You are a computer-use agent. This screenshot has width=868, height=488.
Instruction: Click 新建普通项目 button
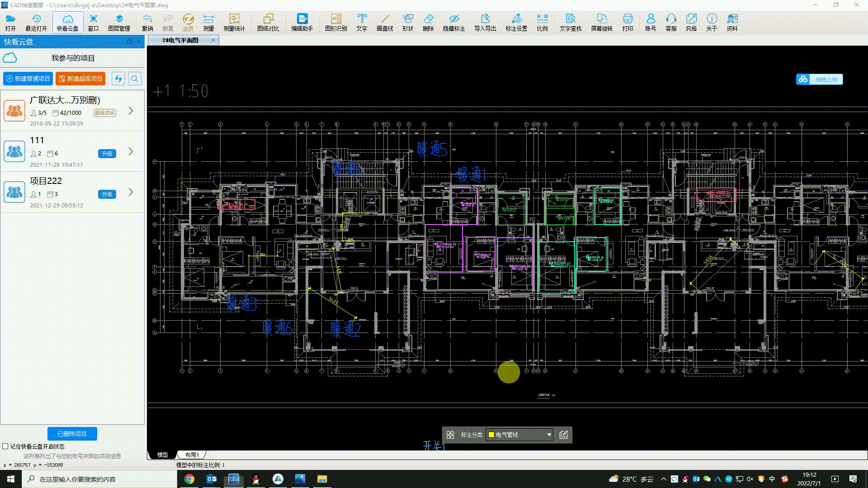click(x=28, y=79)
